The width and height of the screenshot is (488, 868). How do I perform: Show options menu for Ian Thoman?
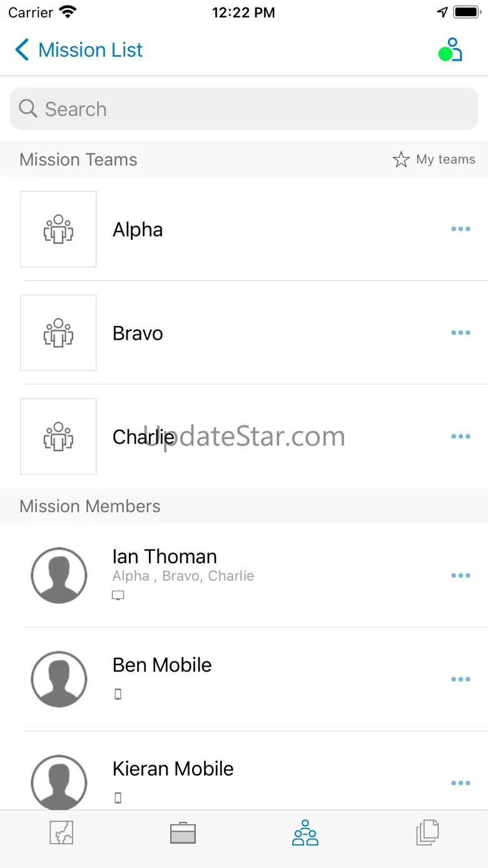click(460, 576)
